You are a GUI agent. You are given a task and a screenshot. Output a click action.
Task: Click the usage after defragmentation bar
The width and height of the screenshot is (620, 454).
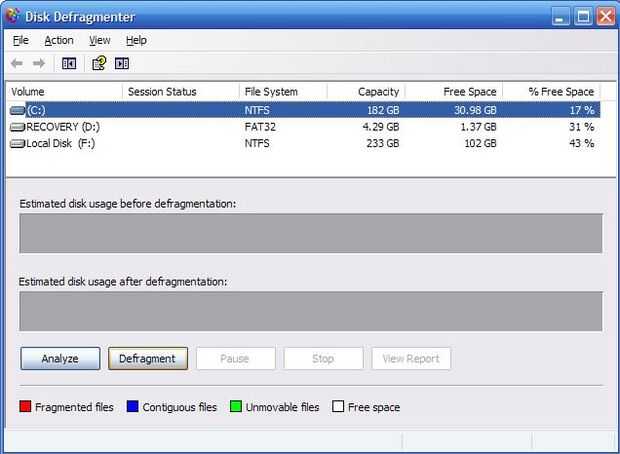pyautogui.click(x=311, y=311)
